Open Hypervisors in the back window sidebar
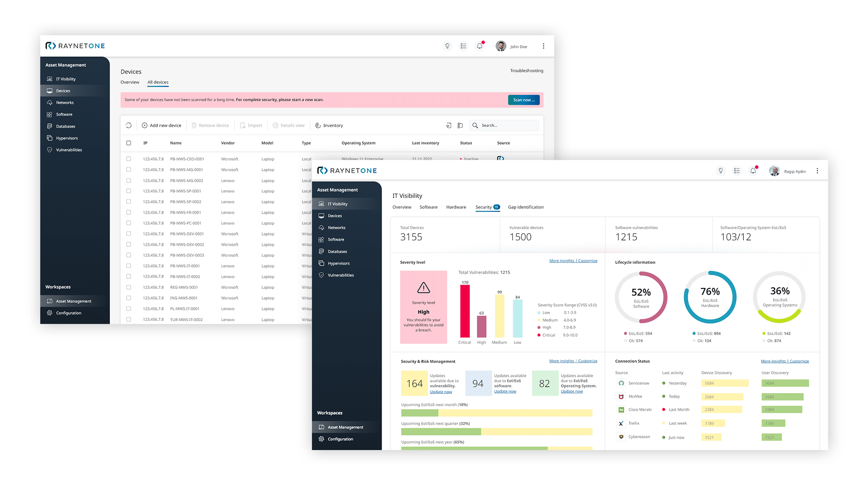This screenshot has height=488, width=868. [x=67, y=138]
